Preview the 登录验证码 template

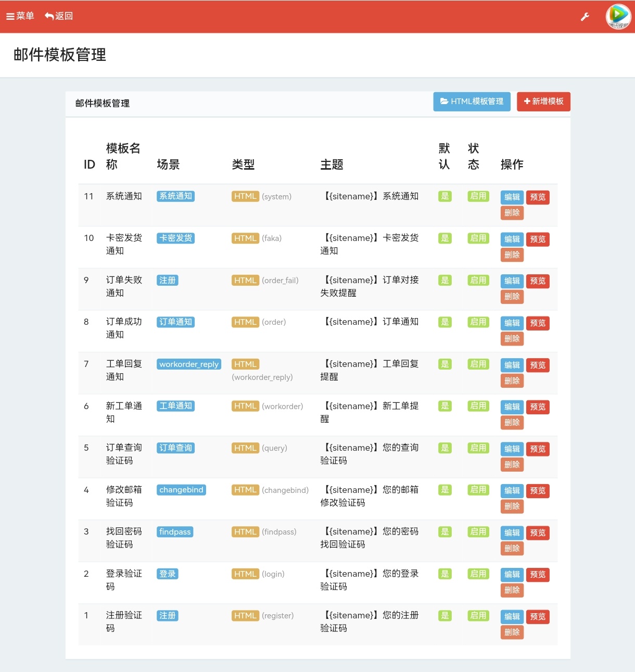pos(538,575)
